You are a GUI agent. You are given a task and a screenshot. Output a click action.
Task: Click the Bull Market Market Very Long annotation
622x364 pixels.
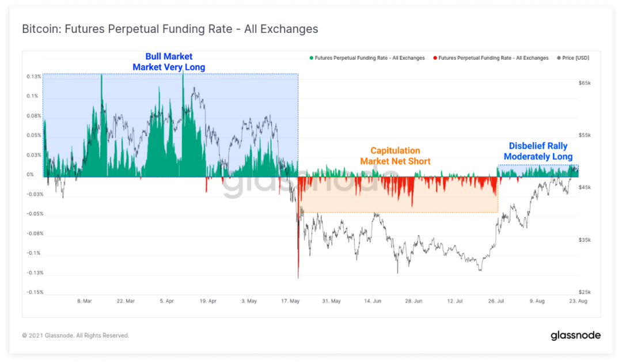click(169, 62)
